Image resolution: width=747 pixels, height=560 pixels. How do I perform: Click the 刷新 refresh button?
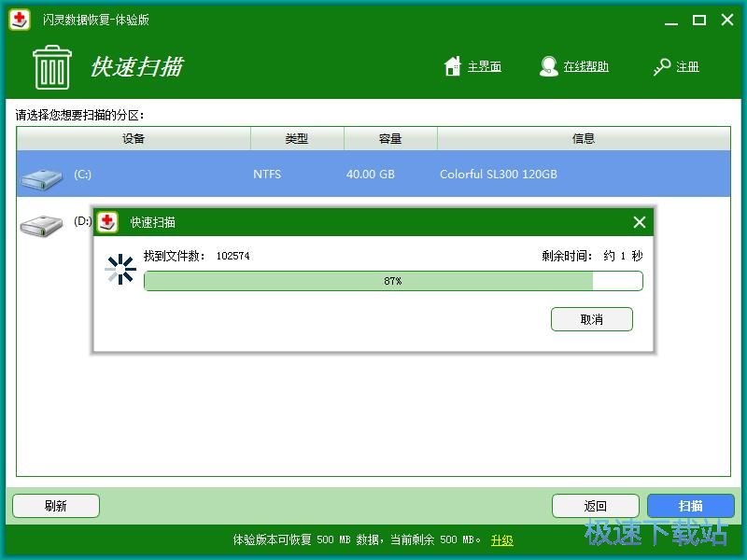(x=56, y=506)
